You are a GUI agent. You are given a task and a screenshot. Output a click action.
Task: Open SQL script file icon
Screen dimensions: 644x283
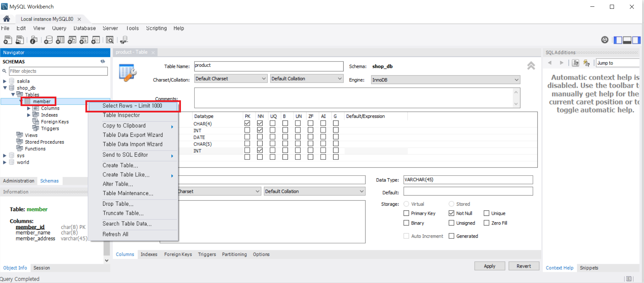(20, 40)
